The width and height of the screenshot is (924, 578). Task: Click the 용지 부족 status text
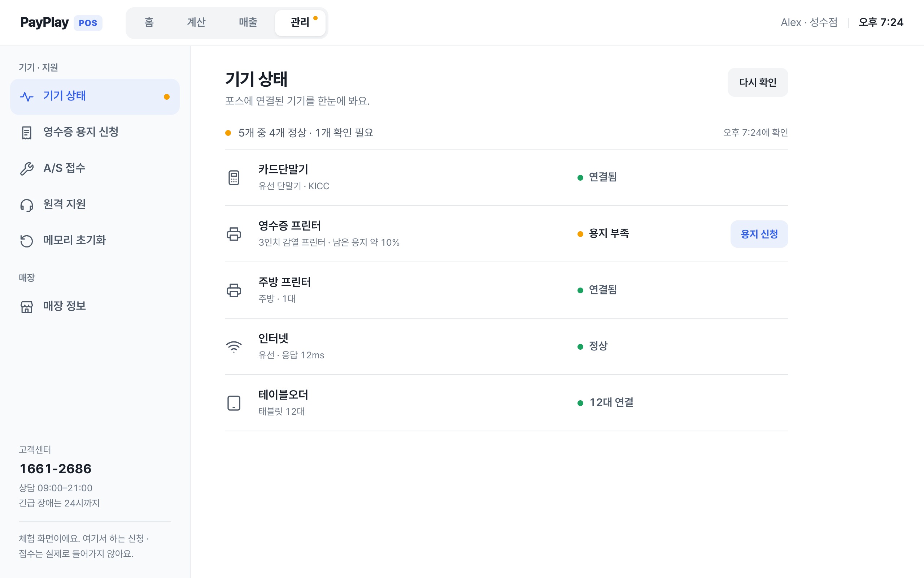pyautogui.click(x=609, y=233)
